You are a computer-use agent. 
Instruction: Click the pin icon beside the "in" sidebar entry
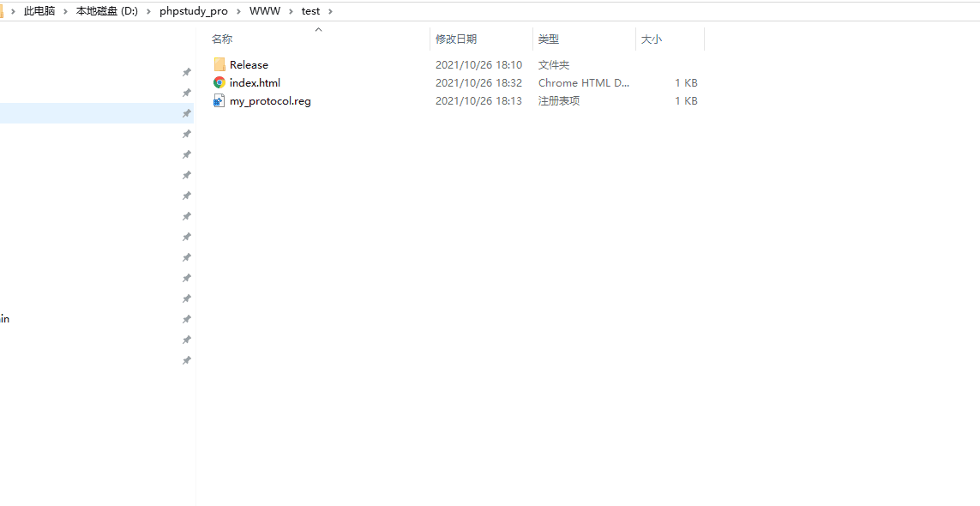[x=186, y=319]
